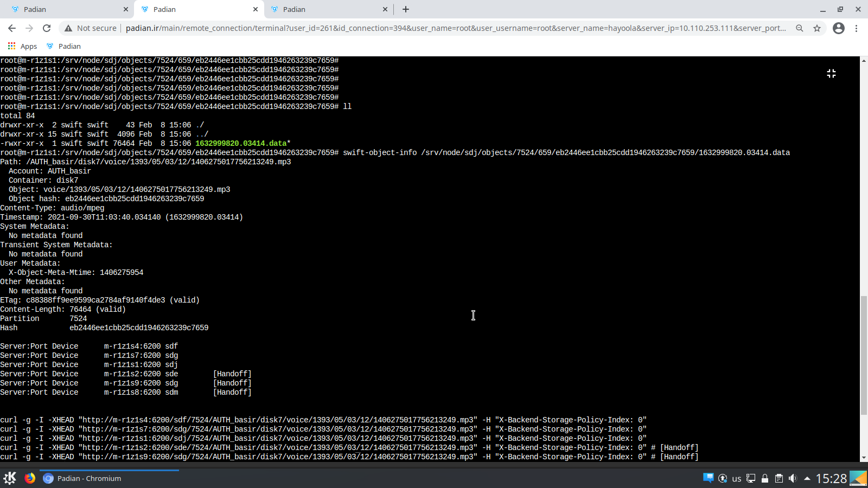The height and width of the screenshot is (488, 868).
Task: Click the Content-Type: audio/mpeg line
Action: (x=52, y=208)
